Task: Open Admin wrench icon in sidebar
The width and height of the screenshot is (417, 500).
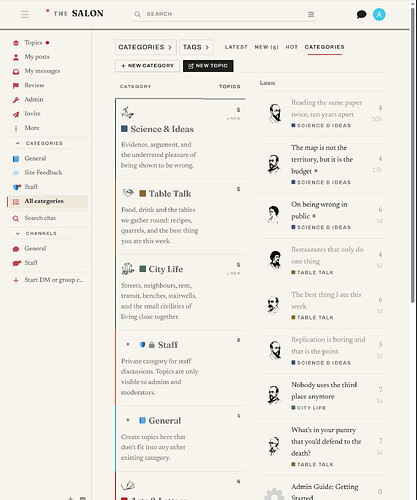Action: tap(16, 100)
